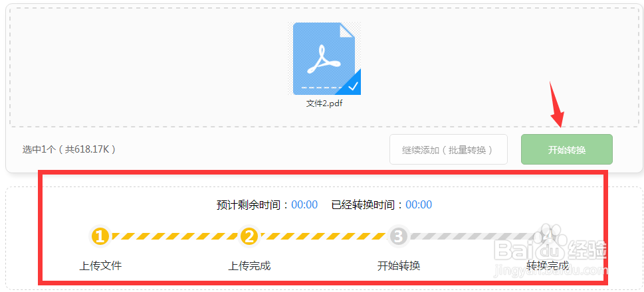Click the gray step 3 circle icon
644x292 pixels.
(x=398, y=236)
